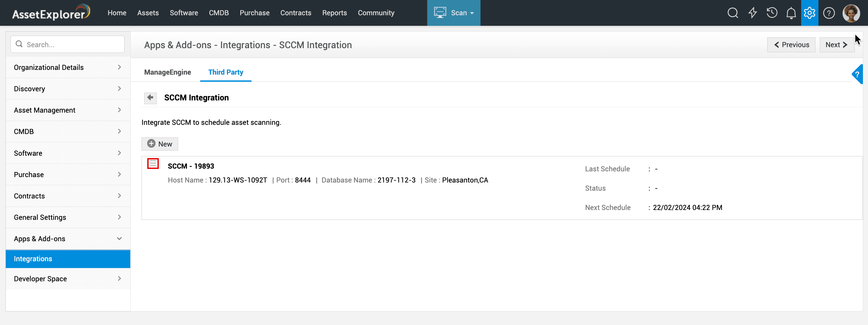
Task: Collapse the Apps & Add-ons section
Action: pyautogui.click(x=68, y=239)
